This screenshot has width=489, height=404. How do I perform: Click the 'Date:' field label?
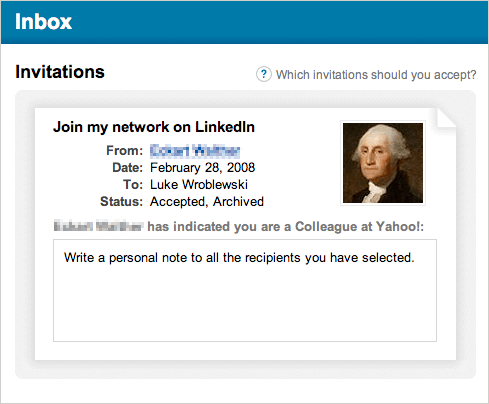tap(127, 167)
